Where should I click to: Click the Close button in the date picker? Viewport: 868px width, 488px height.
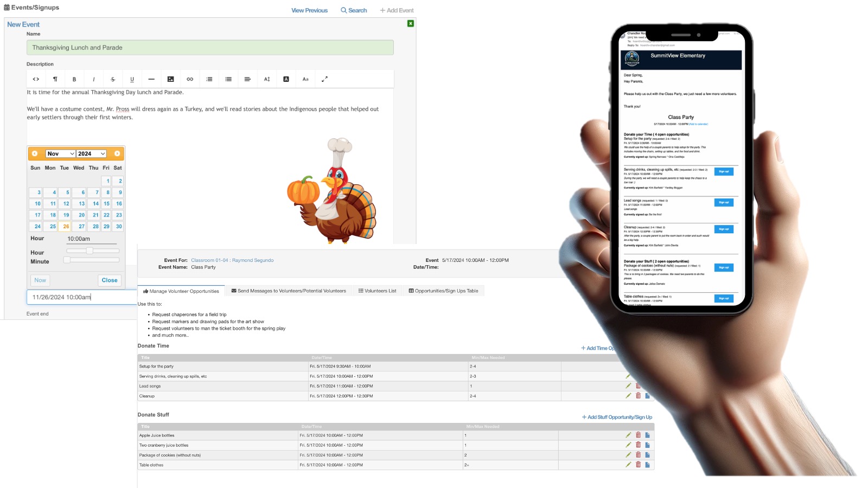click(x=110, y=280)
